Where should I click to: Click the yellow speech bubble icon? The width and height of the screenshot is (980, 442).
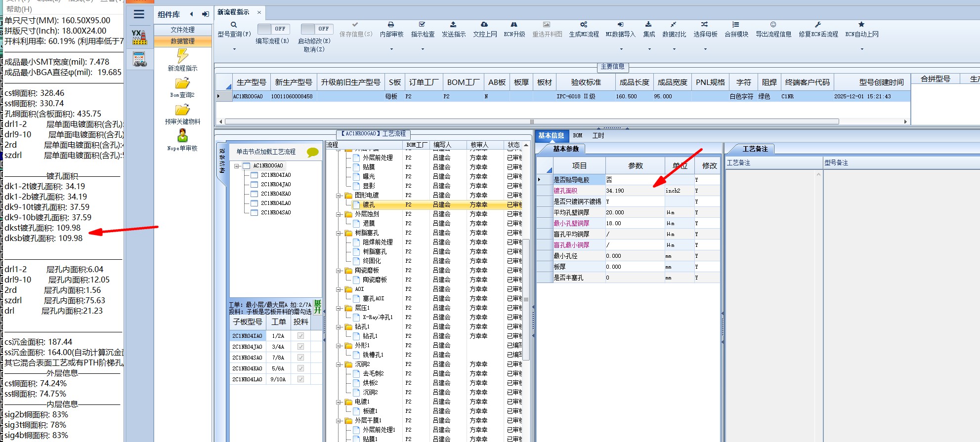click(x=313, y=152)
